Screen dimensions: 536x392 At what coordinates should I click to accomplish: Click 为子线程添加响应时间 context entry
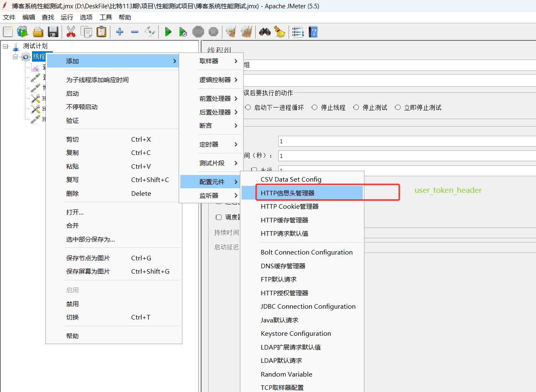[114, 80]
